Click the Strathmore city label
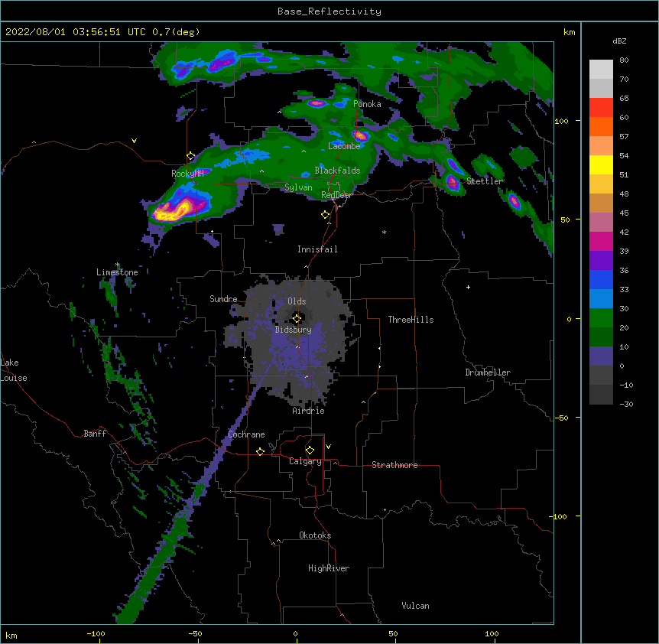 tap(394, 465)
